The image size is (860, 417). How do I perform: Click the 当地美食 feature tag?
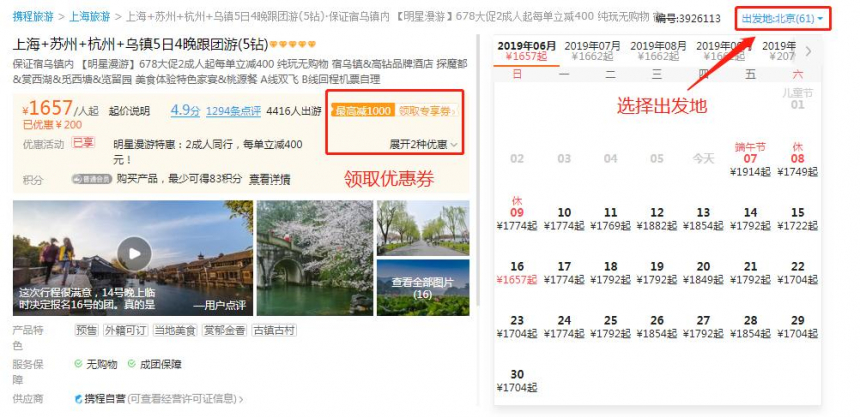point(175,330)
